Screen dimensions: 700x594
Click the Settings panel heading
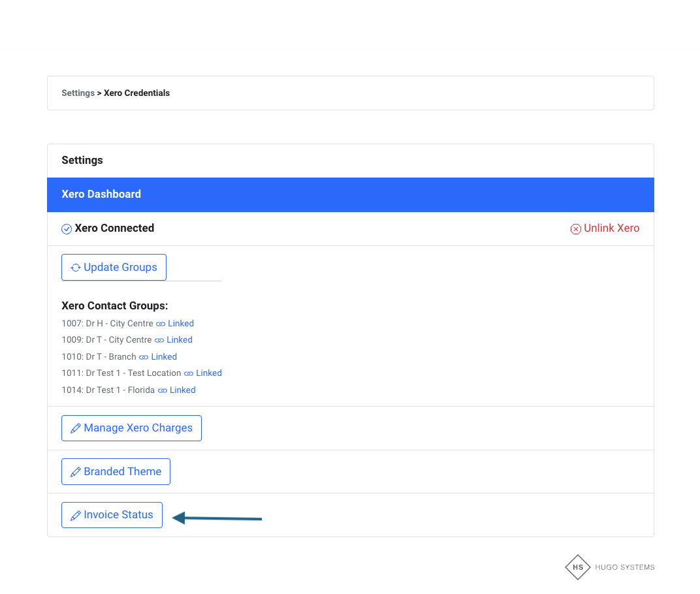(x=82, y=161)
